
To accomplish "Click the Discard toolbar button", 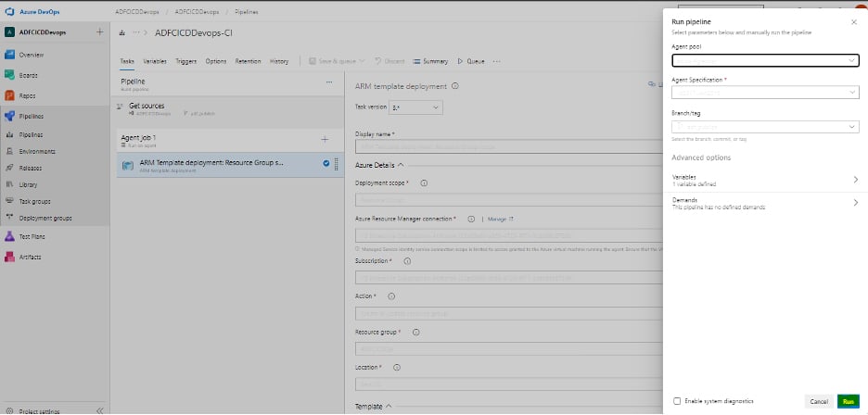I will click(389, 61).
